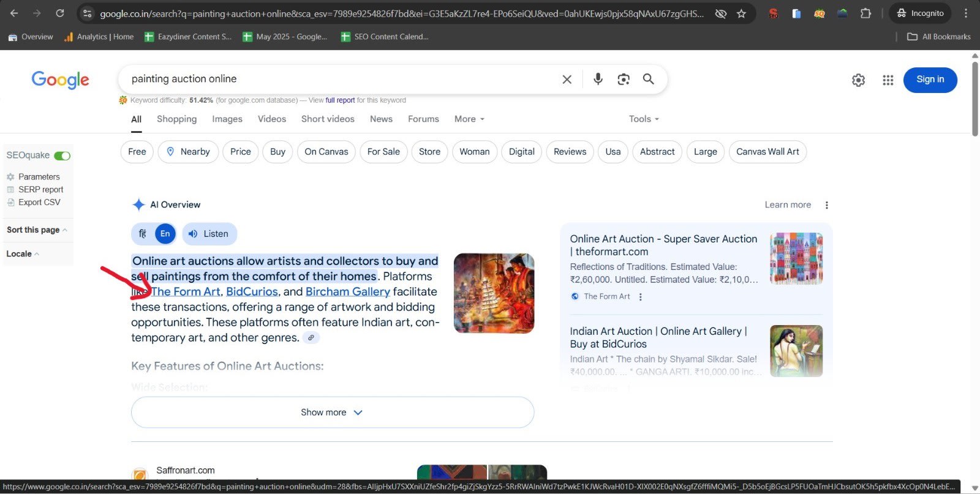The image size is (980, 494).
Task: Bookmark this page with the star icon
Action: [741, 13]
